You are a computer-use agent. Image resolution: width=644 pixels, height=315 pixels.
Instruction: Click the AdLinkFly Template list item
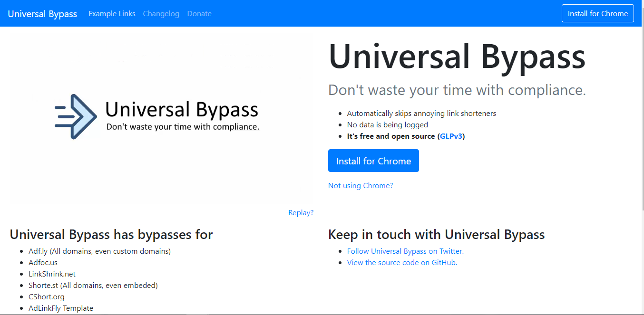click(x=61, y=308)
